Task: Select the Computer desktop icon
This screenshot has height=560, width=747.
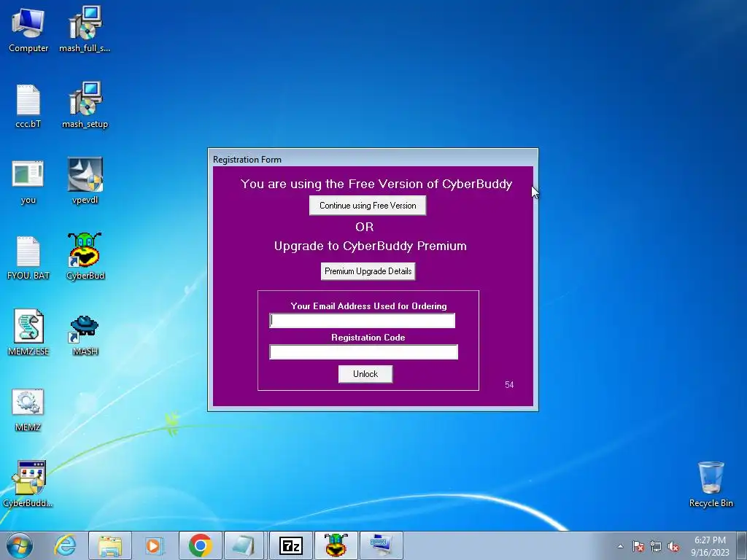Action: [x=28, y=31]
